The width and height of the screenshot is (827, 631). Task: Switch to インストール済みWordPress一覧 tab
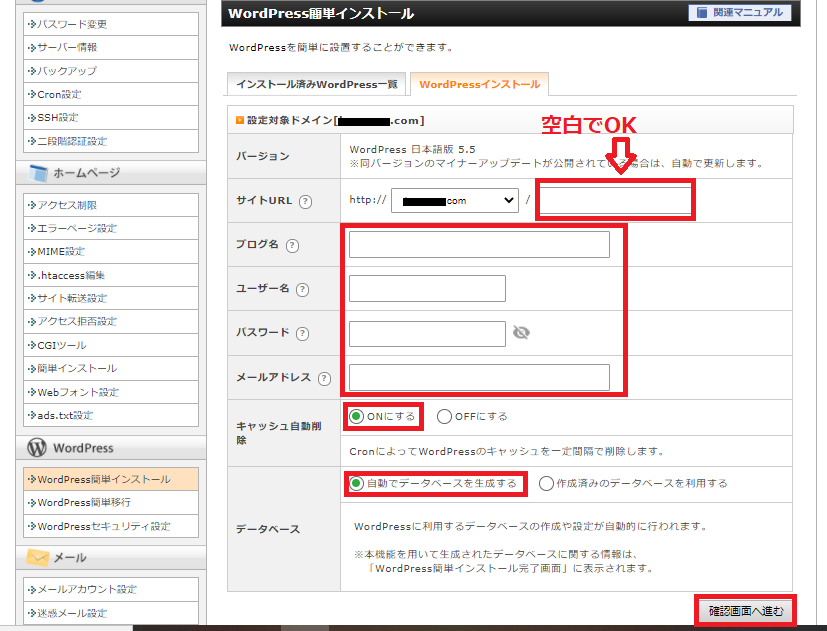316,84
